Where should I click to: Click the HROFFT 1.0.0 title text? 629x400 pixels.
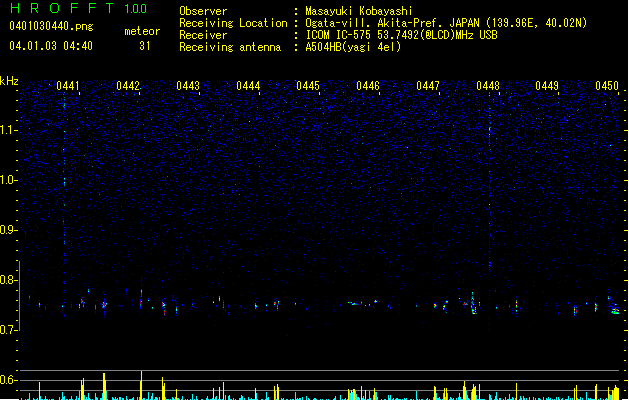click(x=79, y=8)
